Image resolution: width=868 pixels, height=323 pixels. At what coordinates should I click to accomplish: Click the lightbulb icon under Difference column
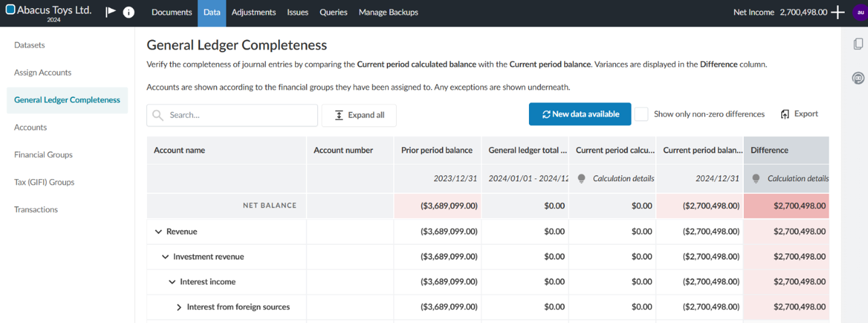757,178
